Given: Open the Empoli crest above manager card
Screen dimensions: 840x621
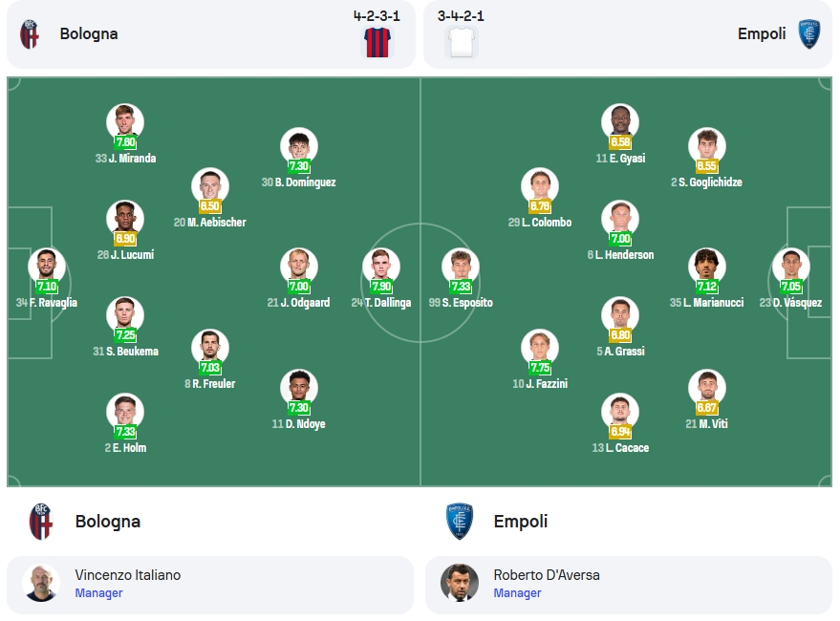Looking at the screenshot, I should [460, 522].
